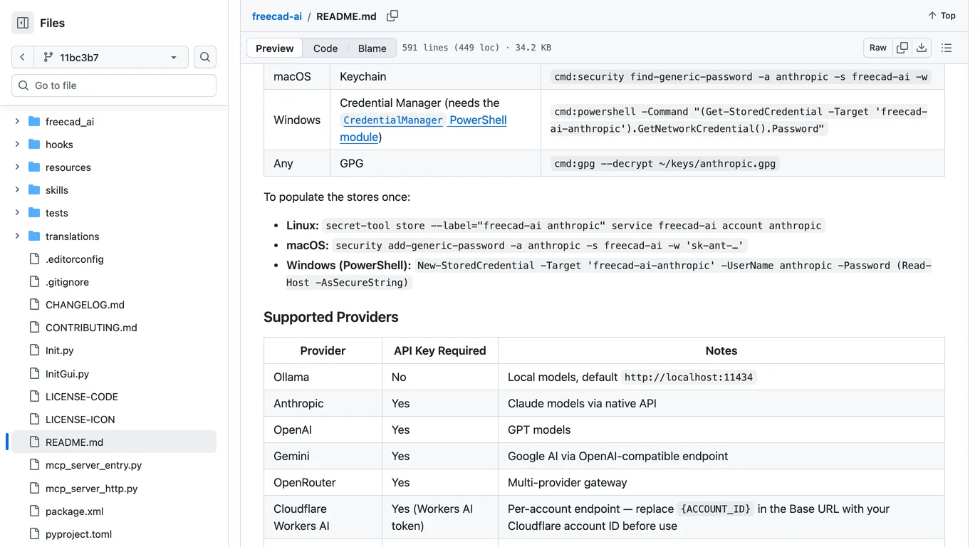This screenshot has width=980, height=547.
Task: Collapse the file tree side panel
Action: (23, 23)
